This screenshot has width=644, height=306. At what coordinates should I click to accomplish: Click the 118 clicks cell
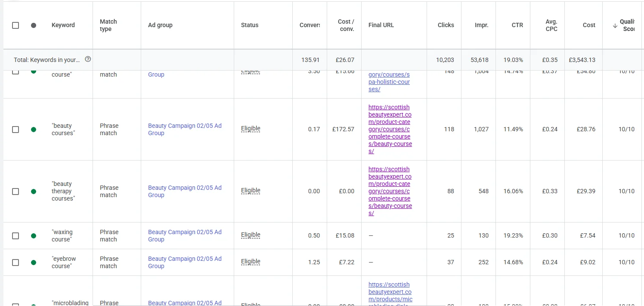[x=449, y=130]
